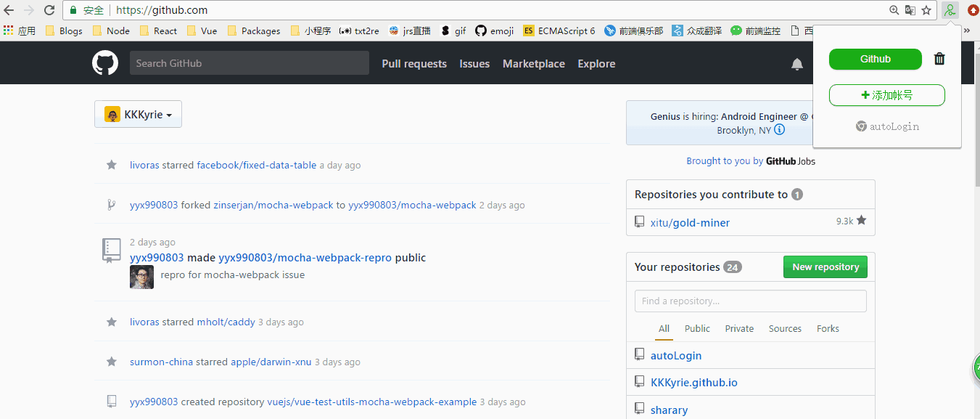Open the yyx990803/mocha-webpack-repro link
Viewport: 980px width, 419px height.
point(305,258)
